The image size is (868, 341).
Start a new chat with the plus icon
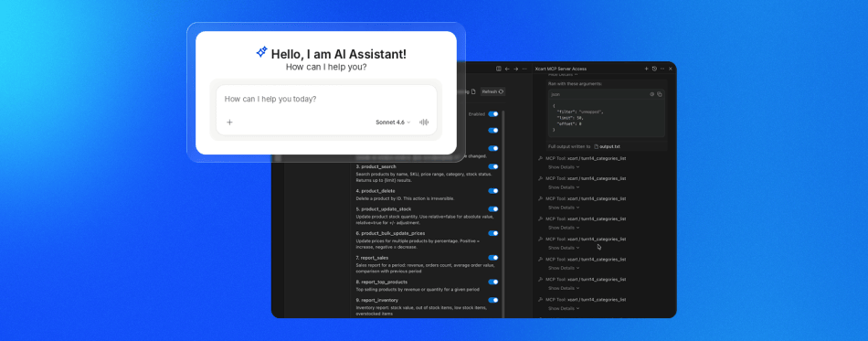click(x=646, y=69)
